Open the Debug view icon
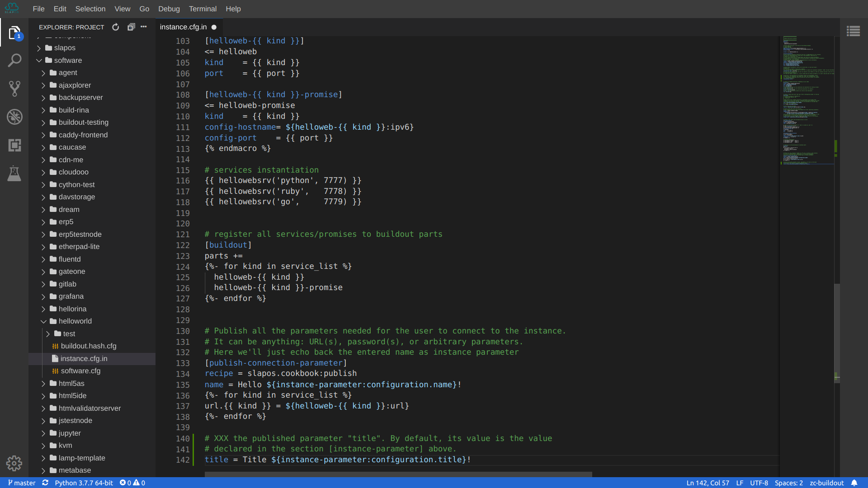The height and width of the screenshot is (488, 868). coord(14,117)
